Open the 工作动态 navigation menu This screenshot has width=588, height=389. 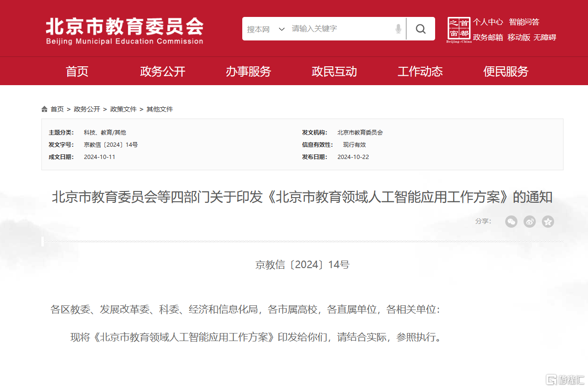click(420, 71)
